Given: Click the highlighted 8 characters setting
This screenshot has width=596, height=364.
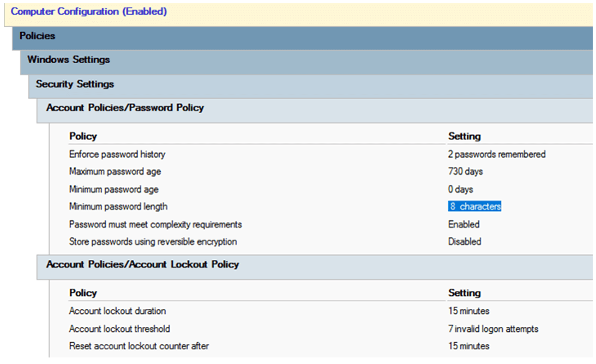Looking at the screenshot, I should pos(474,207).
